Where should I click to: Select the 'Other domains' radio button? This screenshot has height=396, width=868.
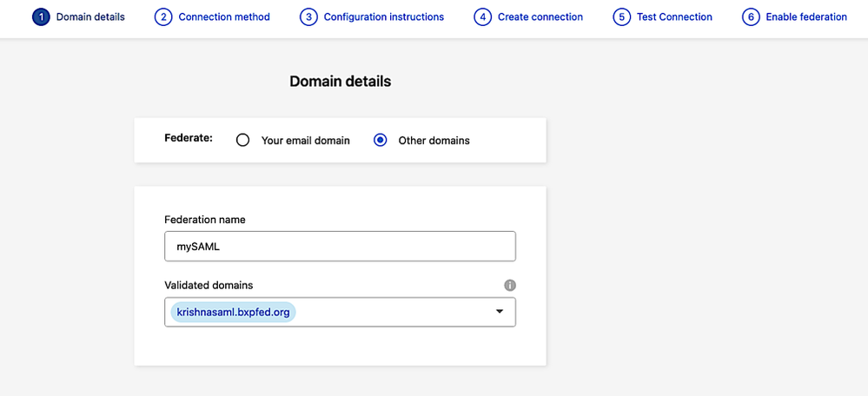pyautogui.click(x=380, y=140)
